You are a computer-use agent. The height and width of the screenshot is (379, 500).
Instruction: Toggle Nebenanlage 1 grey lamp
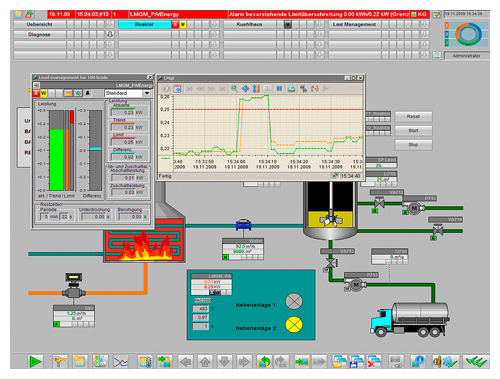(294, 302)
